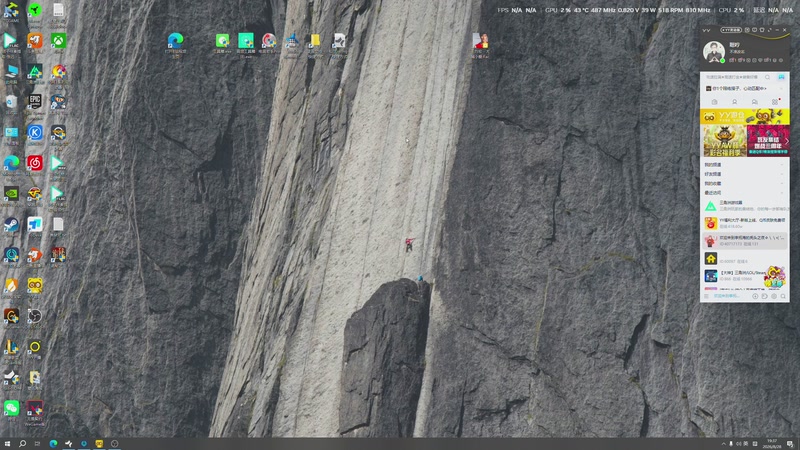The width and height of the screenshot is (800, 450).
Task: Open the NVIDIA desktop shortcut
Action: (x=11, y=193)
